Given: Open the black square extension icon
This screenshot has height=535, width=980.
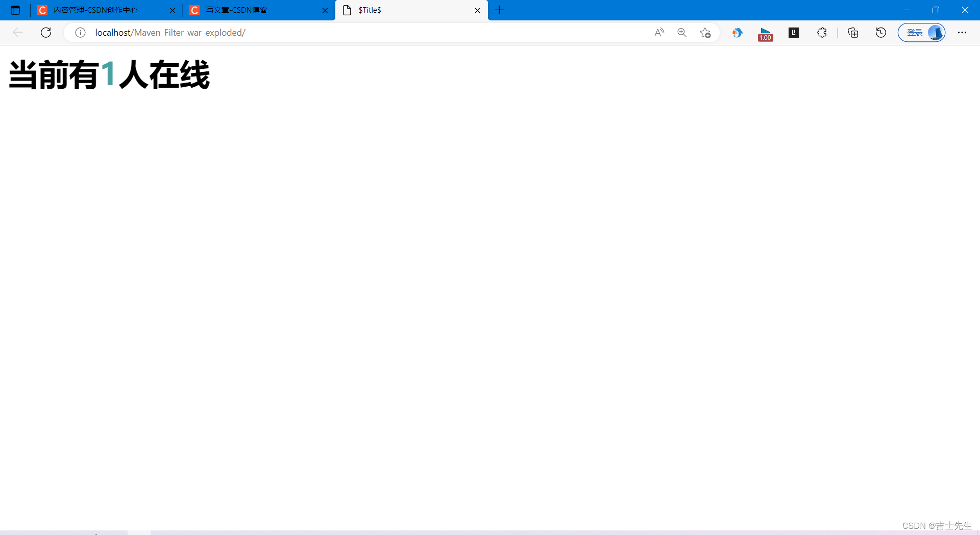Looking at the screenshot, I should (794, 33).
